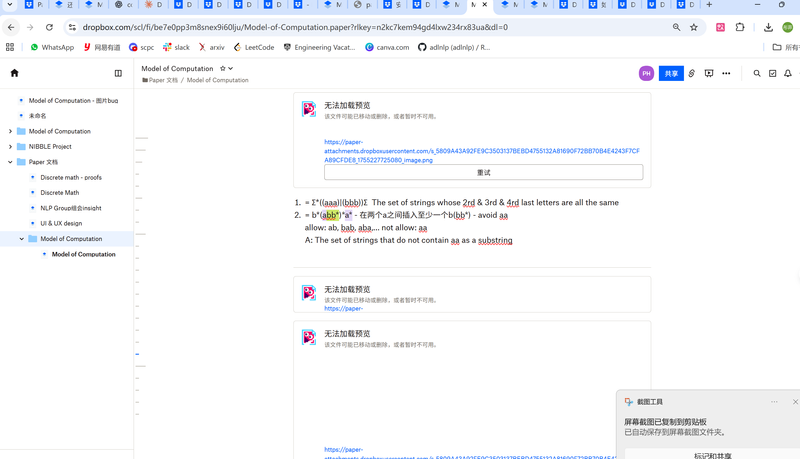Collapse the Paper 文档 folder
Screen dimensions: 800x459
[x=10, y=162]
